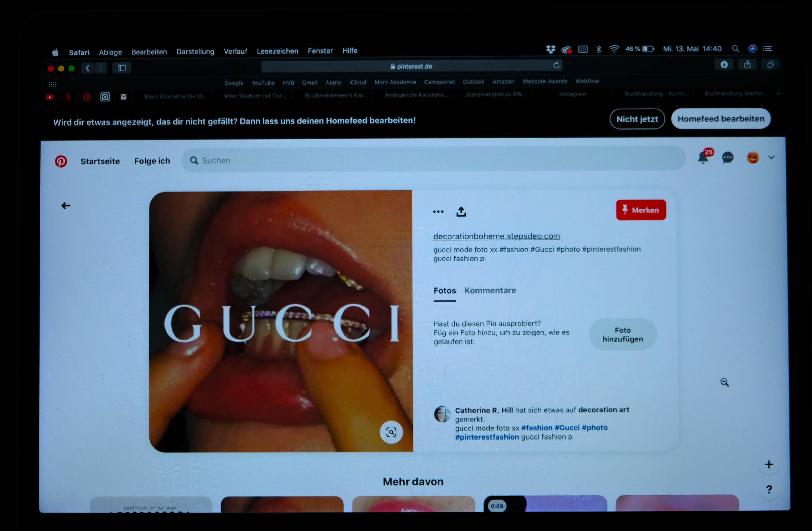812x531 pixels.
Task: Switch to the Instagram browser tab
Action: (x=572, y=94)
